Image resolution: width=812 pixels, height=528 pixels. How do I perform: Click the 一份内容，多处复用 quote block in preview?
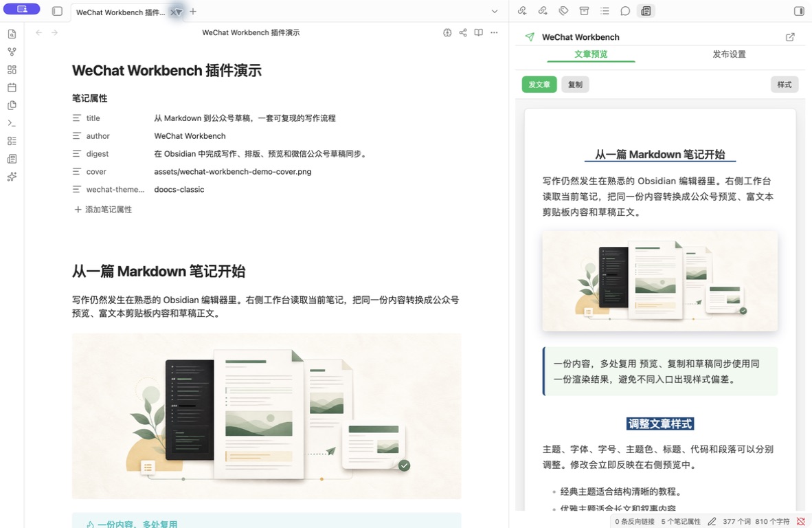pyautogui.click(x=660, y=371)
